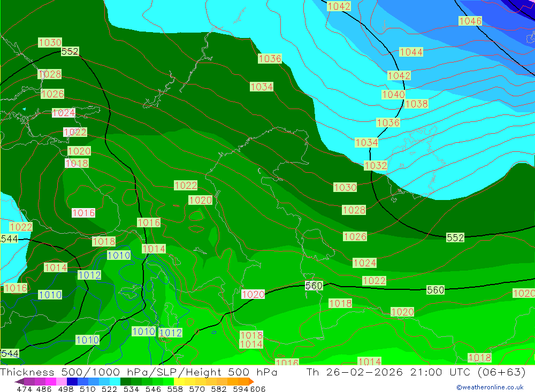535x392 pixels.
Task: Click the map title 'Thickness 500/1000 hPa/SLP/Height 500 hPa'
Action: tap(139, 372)
